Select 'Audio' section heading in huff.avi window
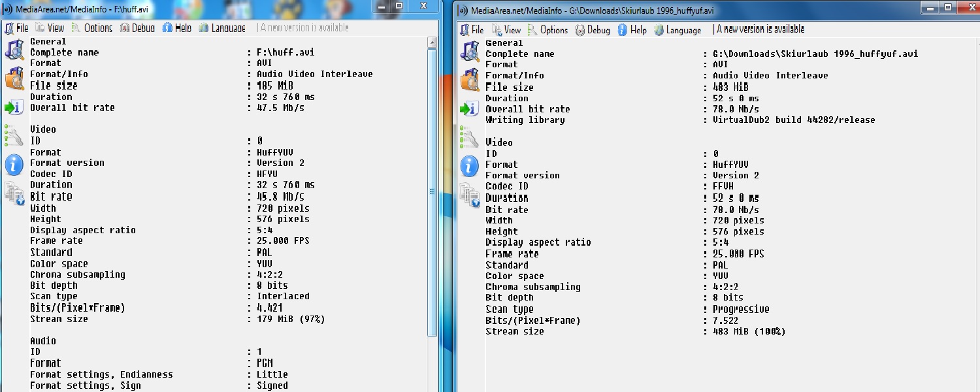This screenshot has height=392, width=980. [43, 340]
